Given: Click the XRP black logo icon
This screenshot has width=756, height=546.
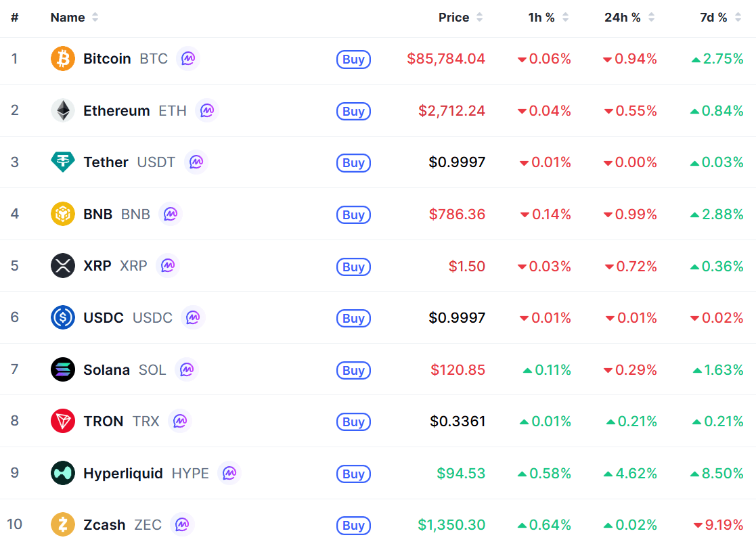Looking at the screenshot, I should click(x=63, y=265).
